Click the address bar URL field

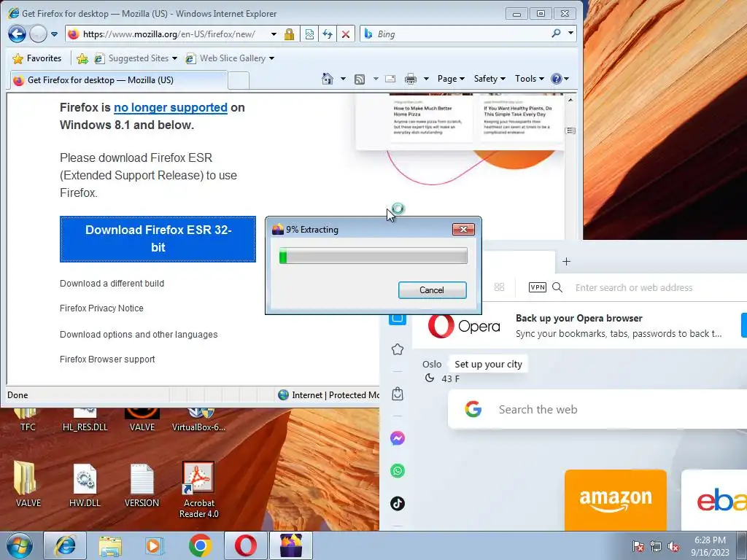(169, 34)
